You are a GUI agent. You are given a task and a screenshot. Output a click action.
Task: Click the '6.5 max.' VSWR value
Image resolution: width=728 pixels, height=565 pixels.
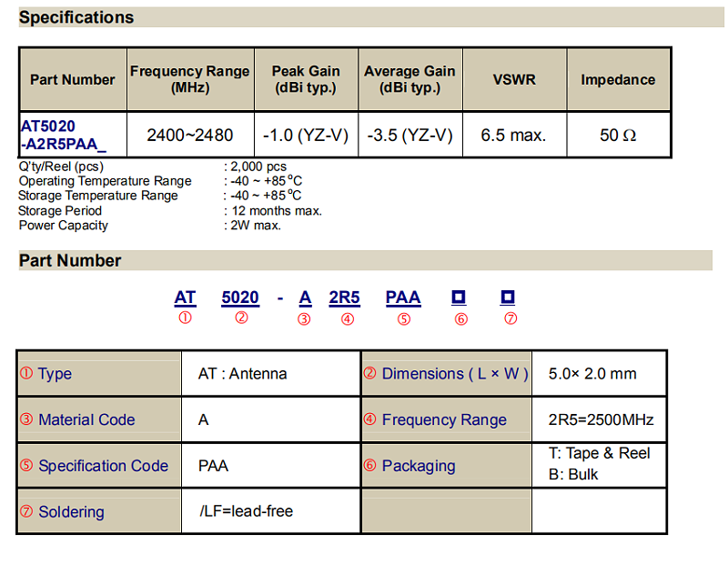pos(513,135)
